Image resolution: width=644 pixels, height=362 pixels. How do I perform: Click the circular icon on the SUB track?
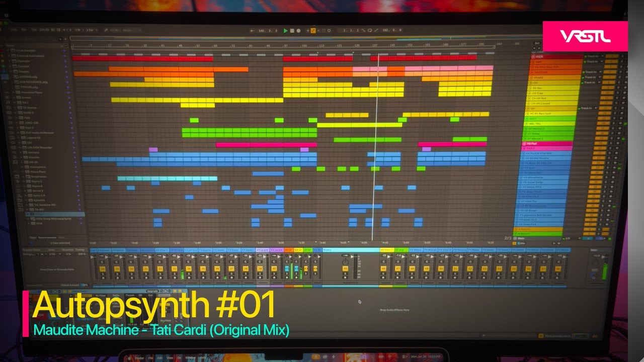point(533,61)
